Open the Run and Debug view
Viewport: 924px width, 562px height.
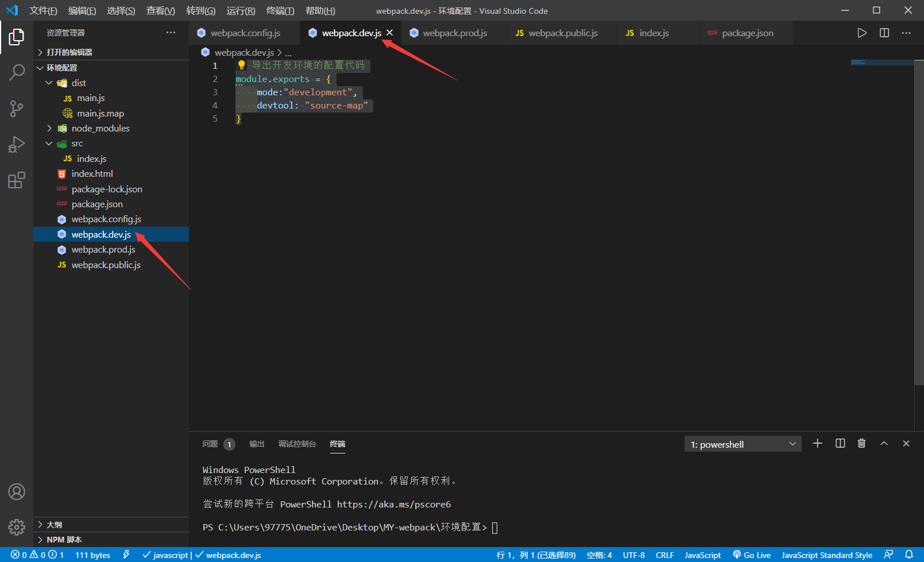pos(17,144)
